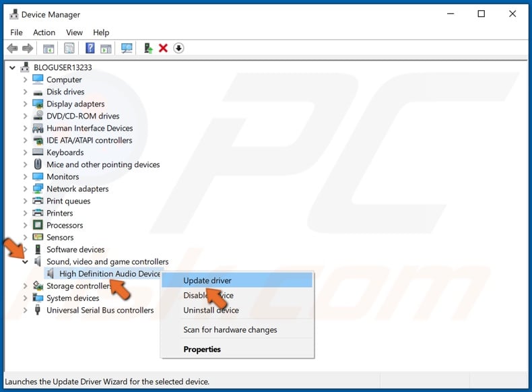Collapse the BLOGUSER13233 root node

pos(12,67)
